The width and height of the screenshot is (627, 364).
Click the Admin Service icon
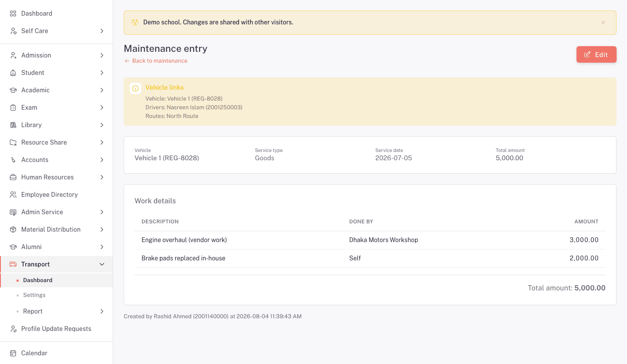[x=13, y=212]
